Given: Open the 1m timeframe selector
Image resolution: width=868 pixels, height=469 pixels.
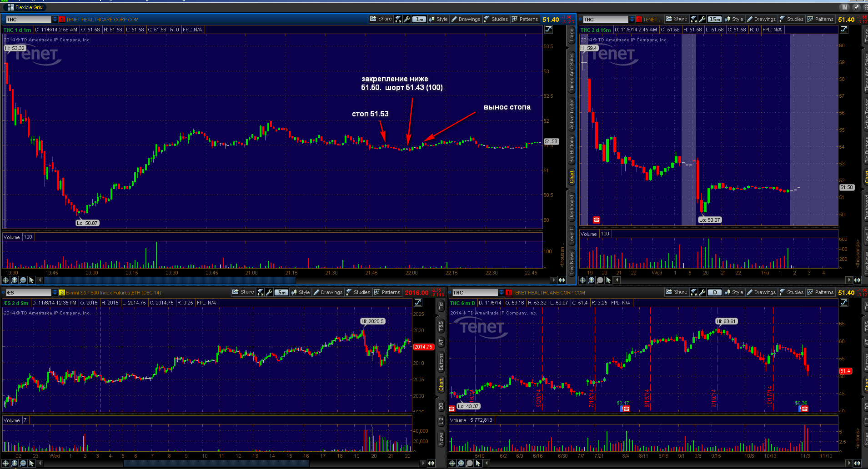Looking at the screenshot, I should [420, 19].
